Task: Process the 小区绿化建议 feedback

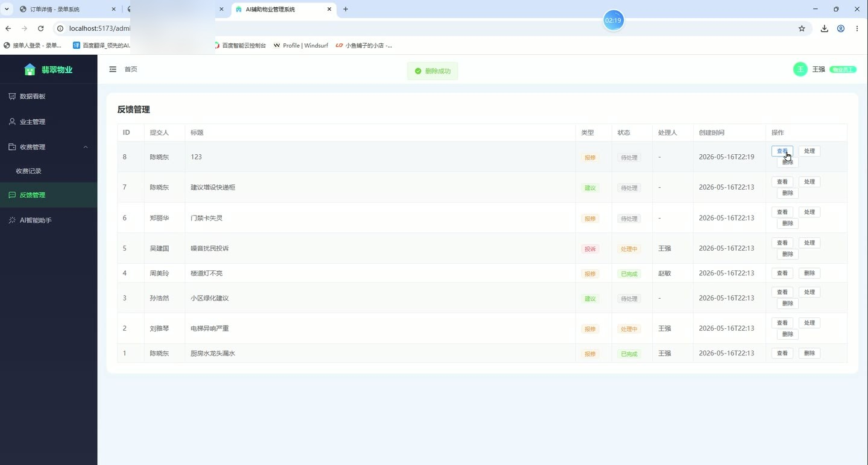Action: click(810, 292)
